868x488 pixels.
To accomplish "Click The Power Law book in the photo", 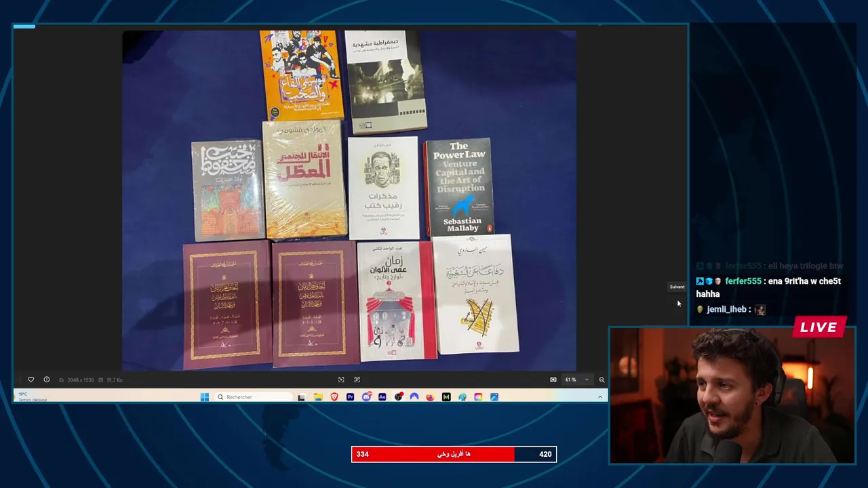I will pos(459,187).
